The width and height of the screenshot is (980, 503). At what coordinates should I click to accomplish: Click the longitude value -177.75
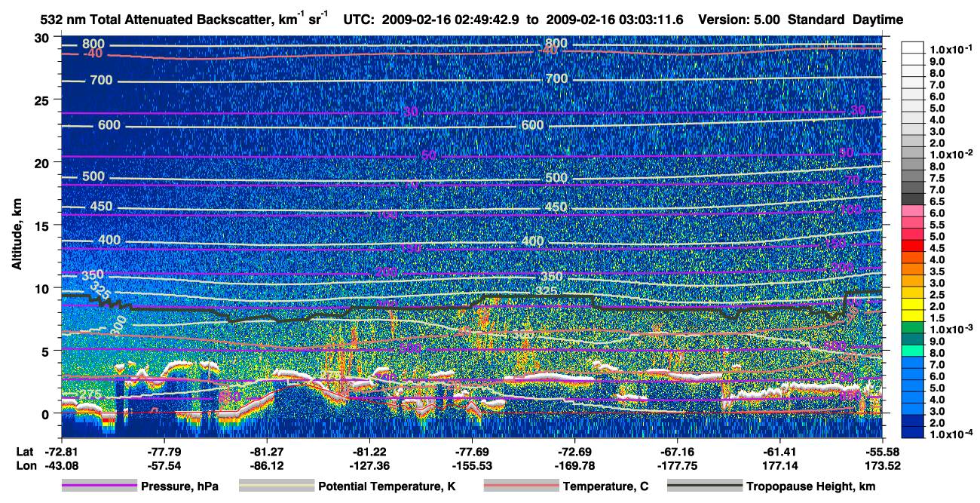coord(677,466)
